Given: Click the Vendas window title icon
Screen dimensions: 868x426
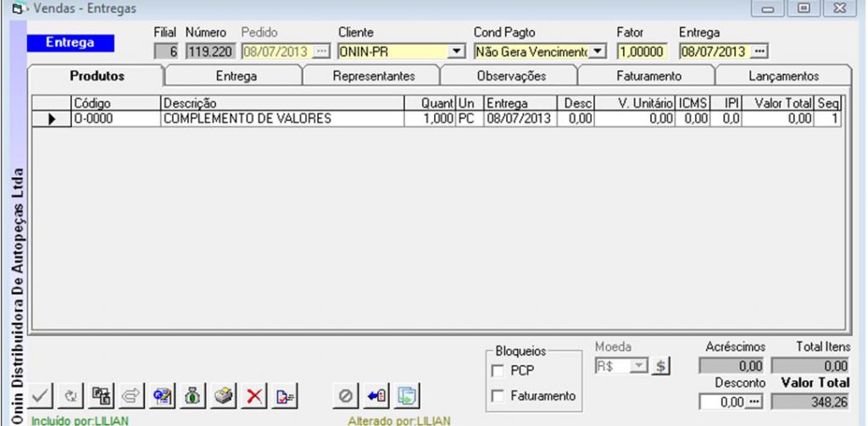Looking at the screenshot, I should (19, 8).
